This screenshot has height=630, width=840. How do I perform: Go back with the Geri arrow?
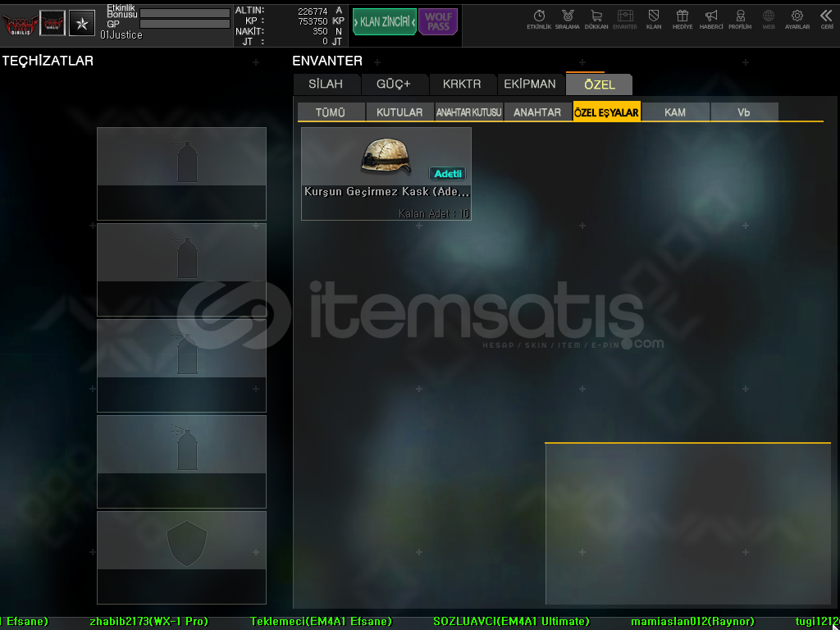[x=827, y=20]
